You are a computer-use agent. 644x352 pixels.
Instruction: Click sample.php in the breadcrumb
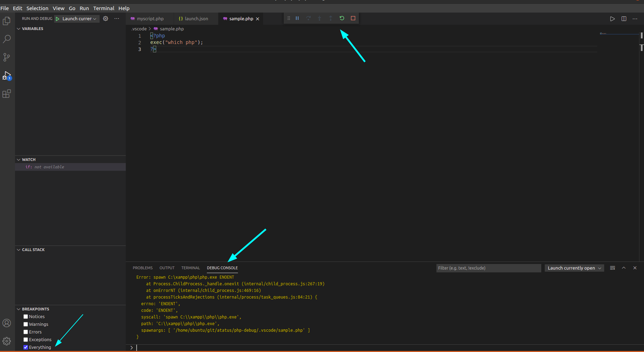(x=172, y=29)
